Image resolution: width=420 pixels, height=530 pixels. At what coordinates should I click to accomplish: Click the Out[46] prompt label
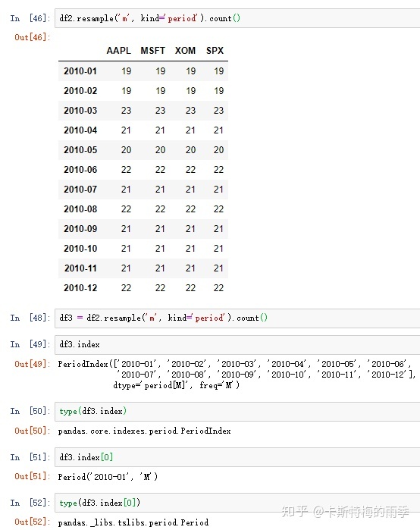click(x=33, y=37)
